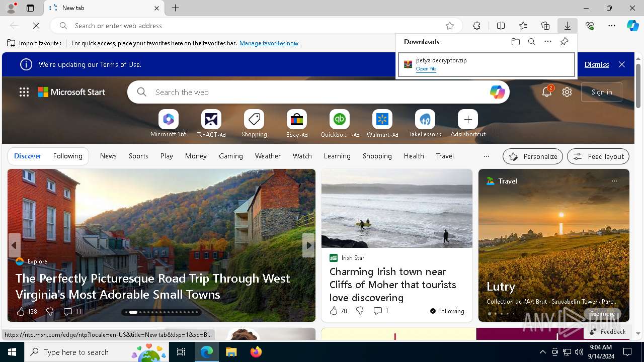Viewport: 644px width, 362px height.
Task: Open Walmart shortcut
Action: 382,124
